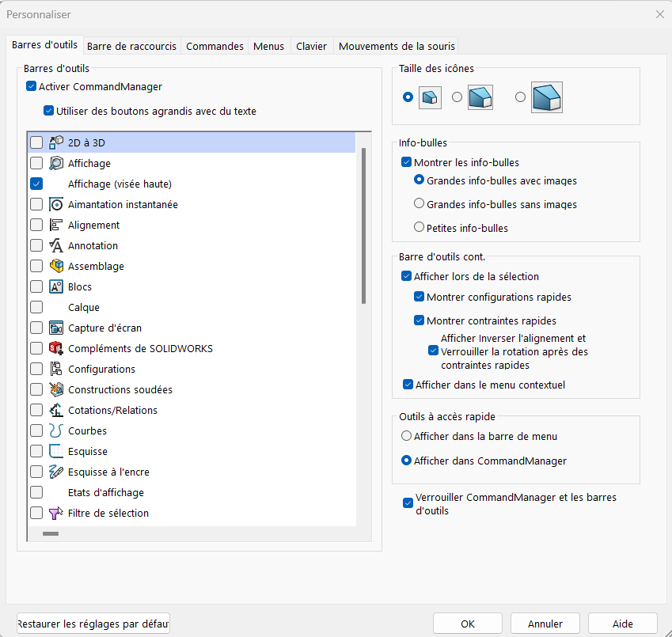
Task: Select the largest icon size preview
Action: [x=546, y=97]
